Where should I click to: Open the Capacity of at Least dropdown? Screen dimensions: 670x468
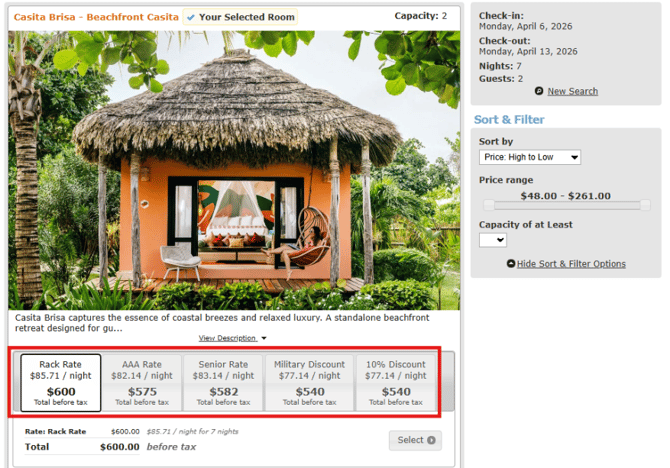[493, 240]
